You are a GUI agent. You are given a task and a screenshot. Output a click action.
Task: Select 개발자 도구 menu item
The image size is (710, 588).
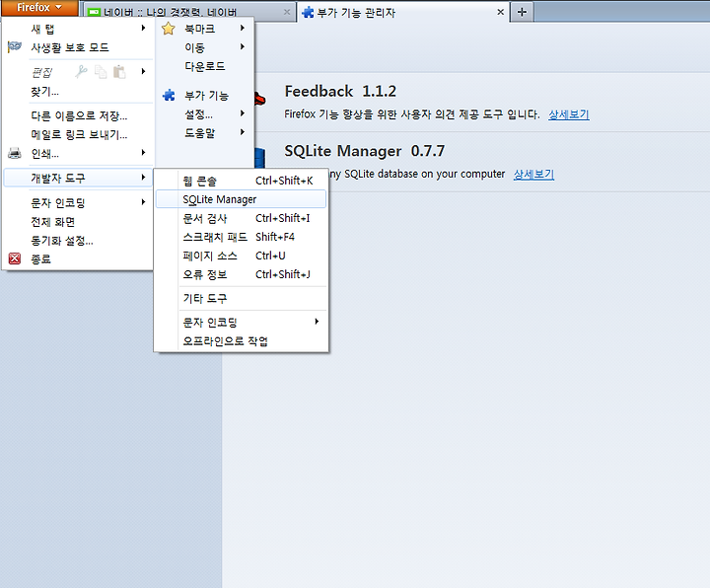(78, 178)
